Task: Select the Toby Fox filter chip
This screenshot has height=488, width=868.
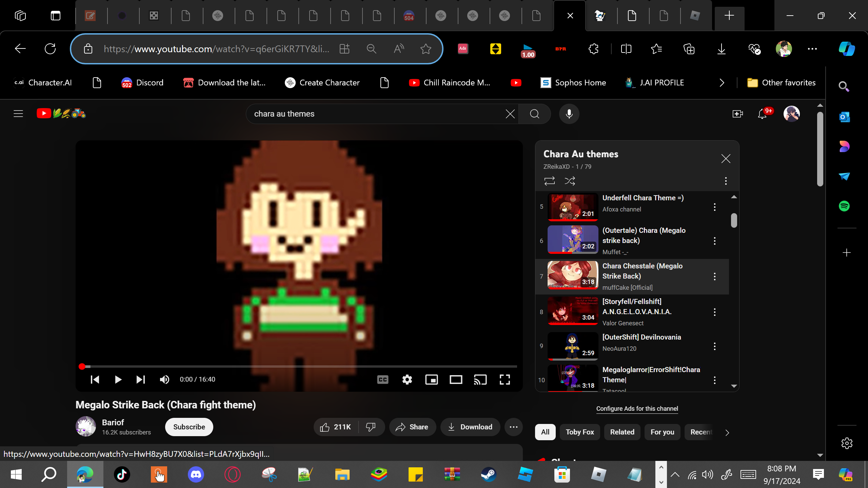Action: [579, 432]
